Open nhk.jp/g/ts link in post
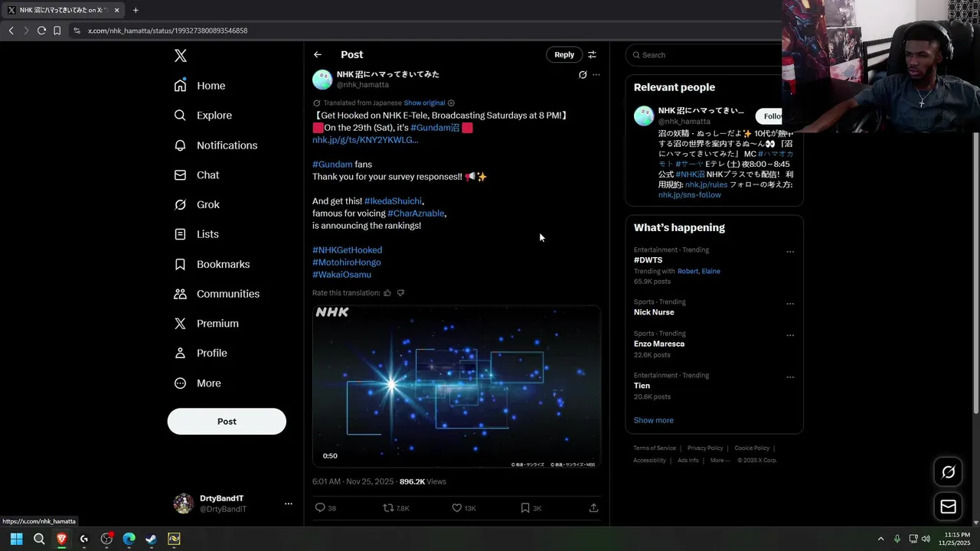Screen dimensions: 980x551 (365, 140)
